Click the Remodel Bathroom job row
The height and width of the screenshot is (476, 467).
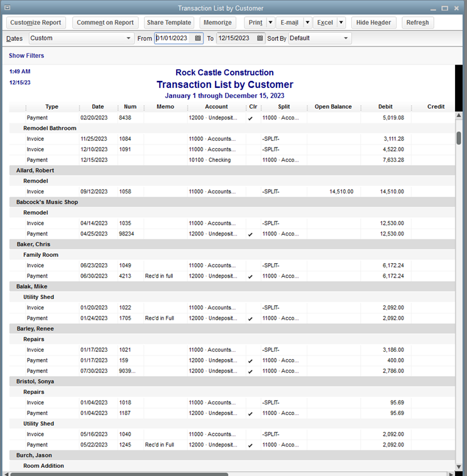[x=232, y=128]
